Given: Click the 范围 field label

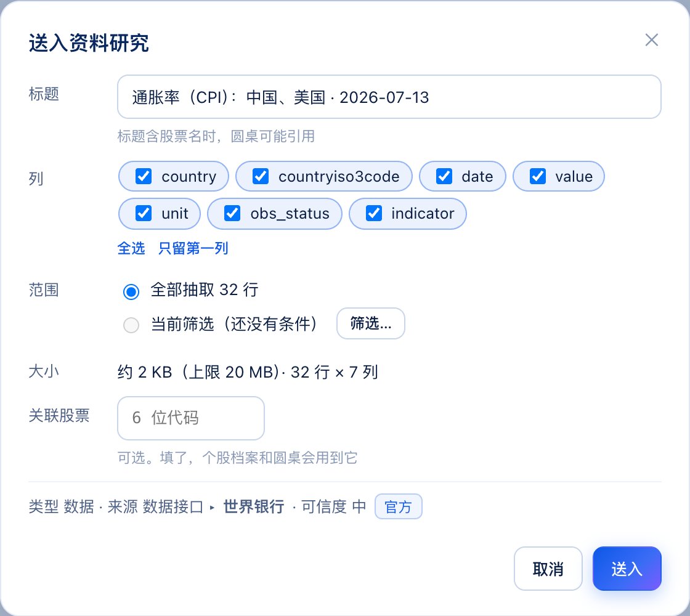Looking at the screenshot, I should (44, 290).
